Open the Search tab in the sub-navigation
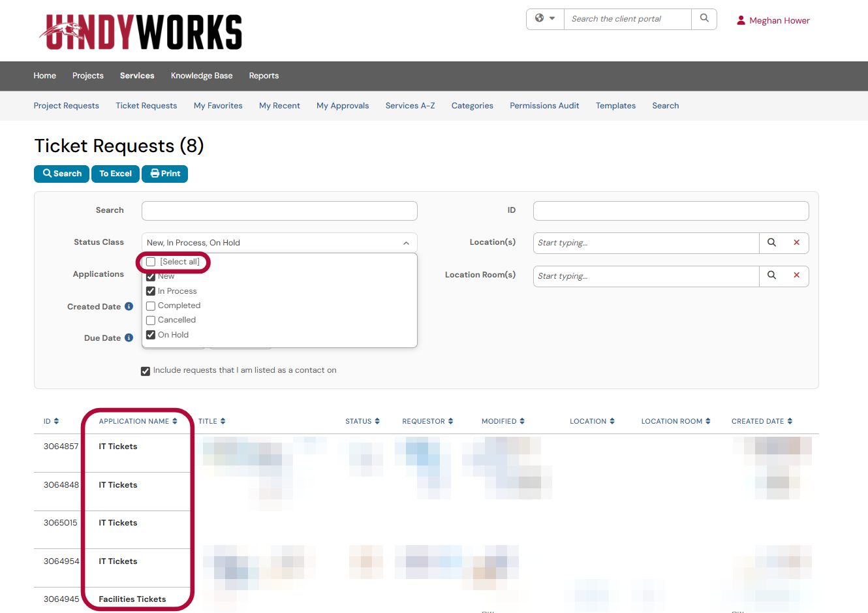The image size is (868, 613). [666, 106]
